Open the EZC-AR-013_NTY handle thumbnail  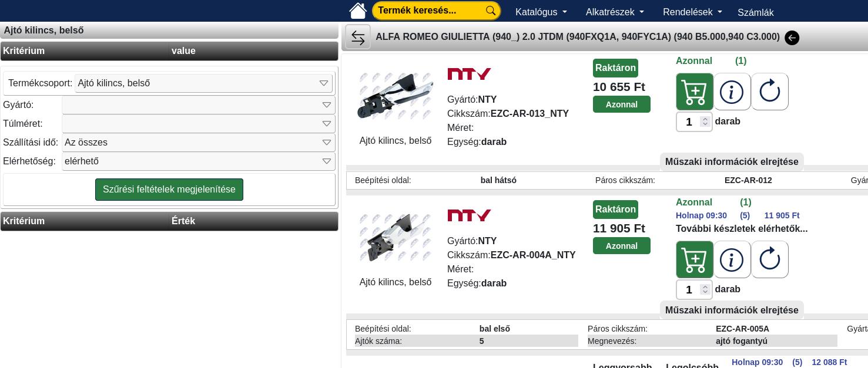pyautogui.click(x=396, y=96)
